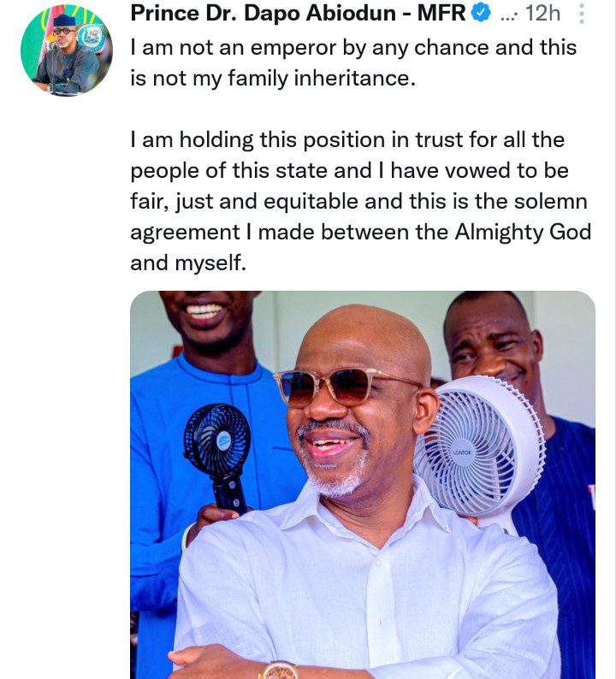This screenshot has height=679, width=616.
Task: Click the closing line 'and myself.'
Action: 188,263
